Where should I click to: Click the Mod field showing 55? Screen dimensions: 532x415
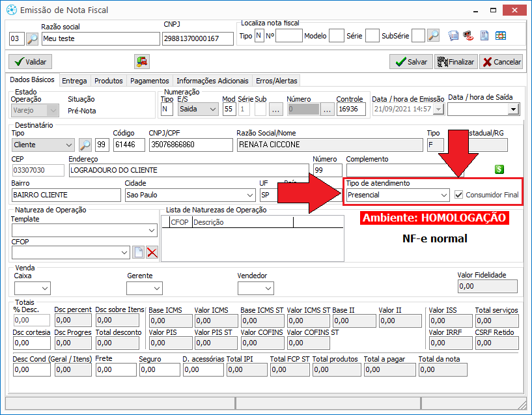229,109
